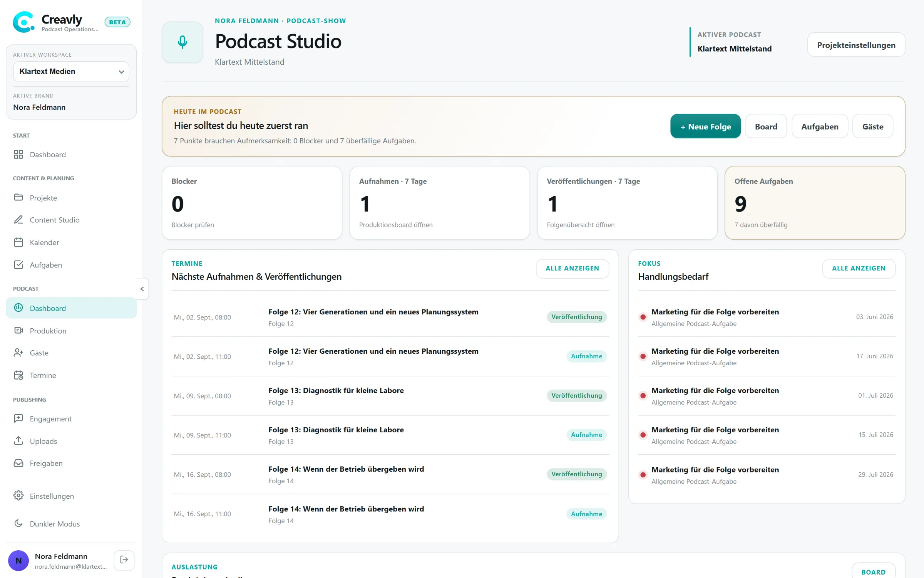Open Gäste in podcast menu
The height and width of the screenshot is (578, 924).
pyautogui.click(x=71, y=353)
